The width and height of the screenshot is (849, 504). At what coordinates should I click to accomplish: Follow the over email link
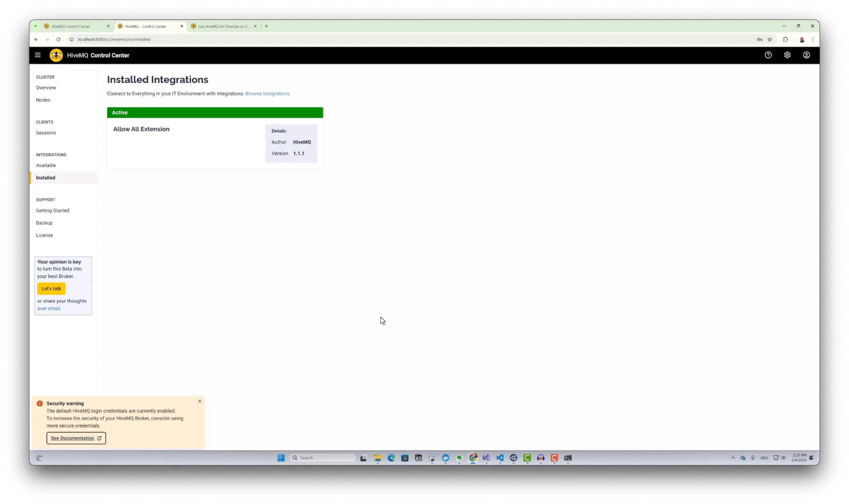(x=48, y=309)
